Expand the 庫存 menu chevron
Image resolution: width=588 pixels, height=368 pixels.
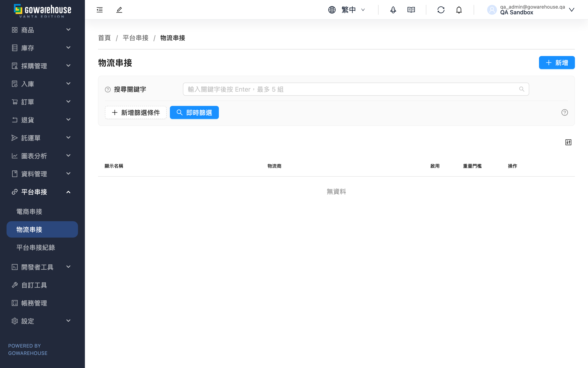(x=69, y=47)
